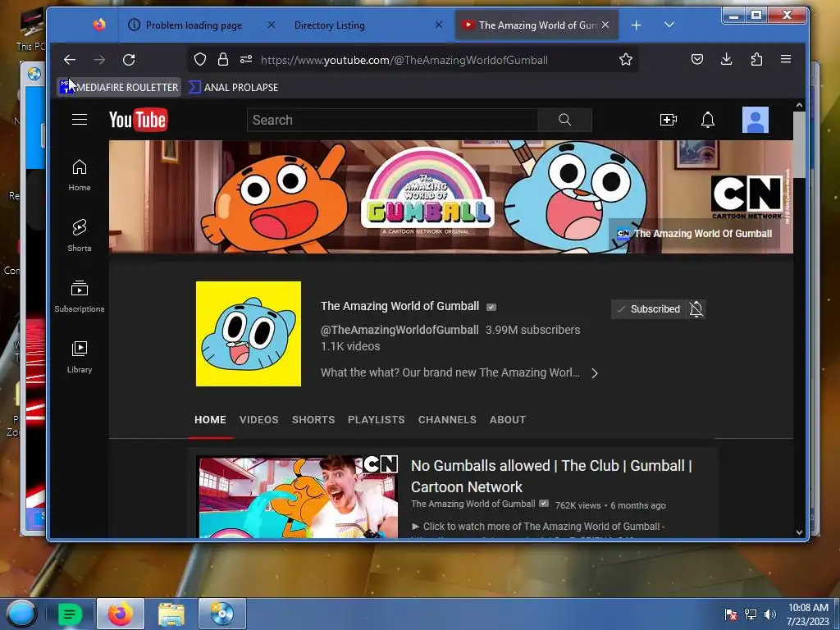Switch to the ABOUT channel tab
This screenshot has width=840, height=630.
click(x=507, y=420)
